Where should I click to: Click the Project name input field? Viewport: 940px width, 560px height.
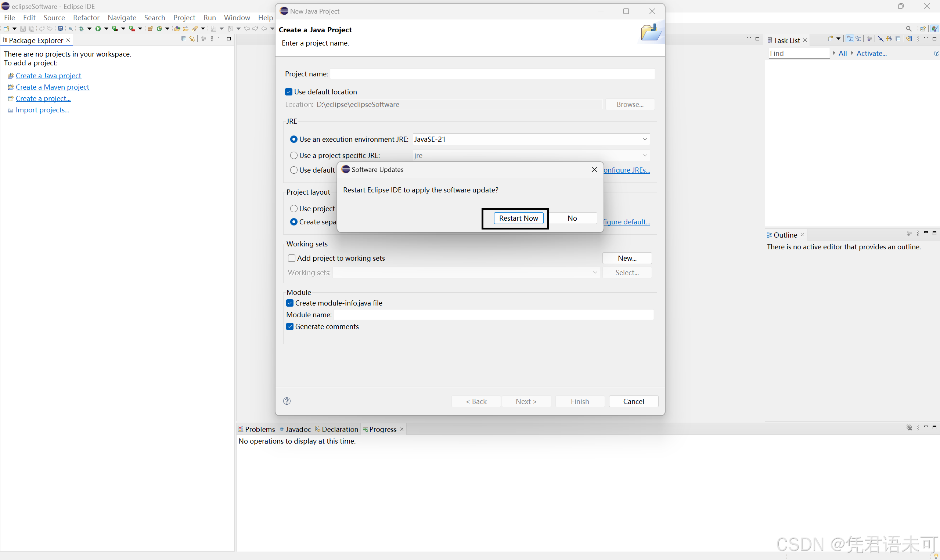click(492, 74)
